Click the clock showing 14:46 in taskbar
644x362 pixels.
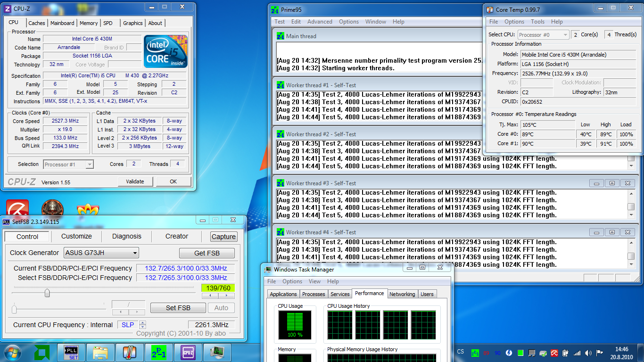click(x=622, y=353)
